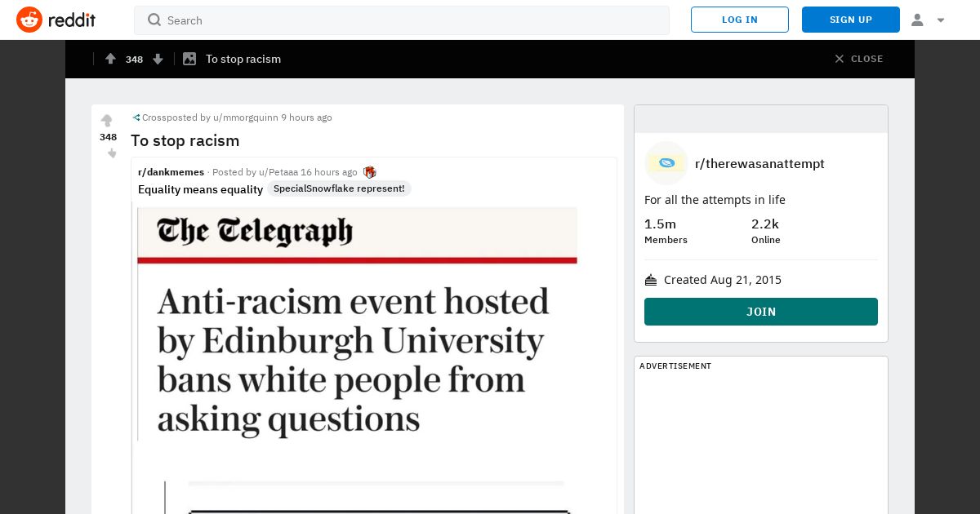Close the post overlay with CLOSE
The width and height of the screenshot is (980, 514).
pos(858,59)
